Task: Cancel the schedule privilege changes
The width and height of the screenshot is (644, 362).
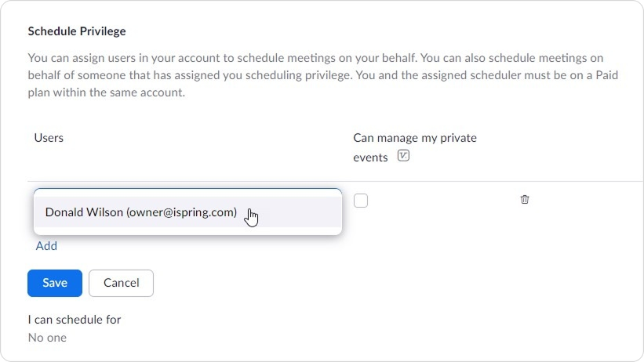Action: [x=121, y=283]
